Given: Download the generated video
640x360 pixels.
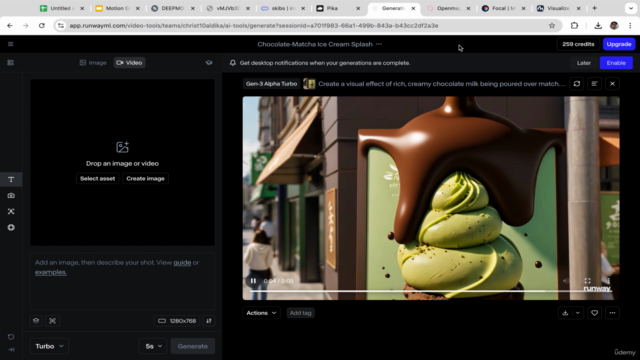Looking at the screenshot, I should point(565,313).
